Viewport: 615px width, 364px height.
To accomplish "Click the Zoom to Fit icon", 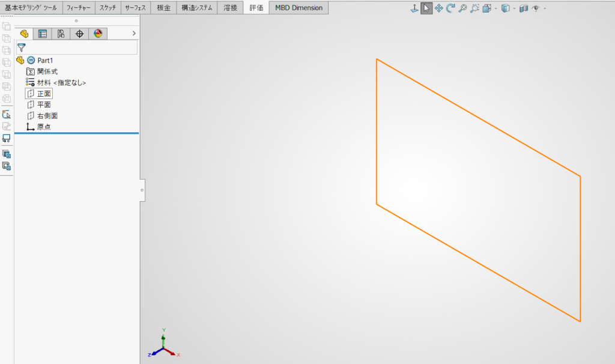I will click(x=463, y=8).
